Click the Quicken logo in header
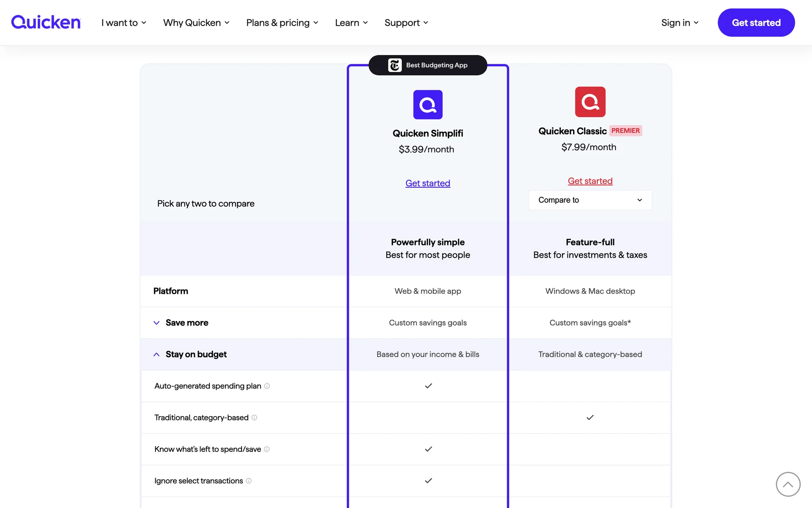Image resolution: width=812 pixels, height=508 pixels. (46, 22)
